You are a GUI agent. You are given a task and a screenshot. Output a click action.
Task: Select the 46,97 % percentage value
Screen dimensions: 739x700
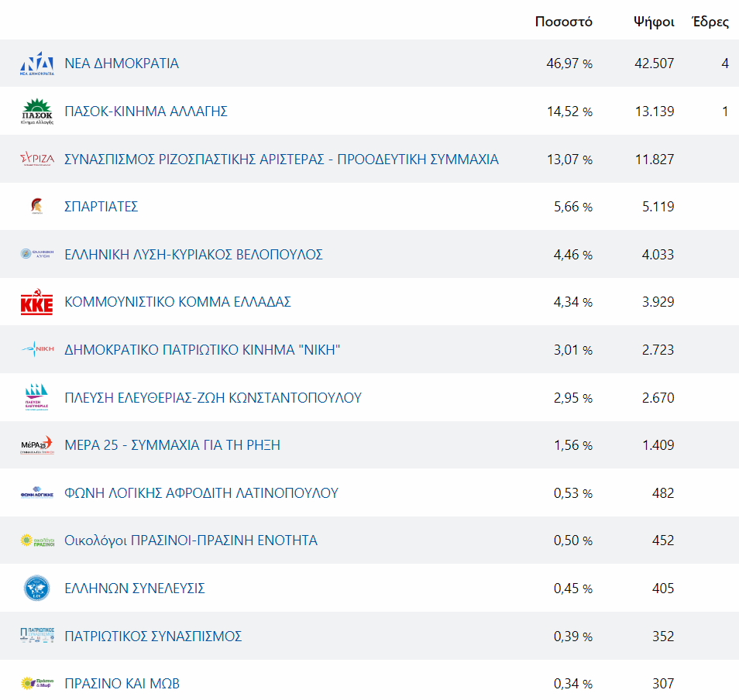(x=569, y=63)
